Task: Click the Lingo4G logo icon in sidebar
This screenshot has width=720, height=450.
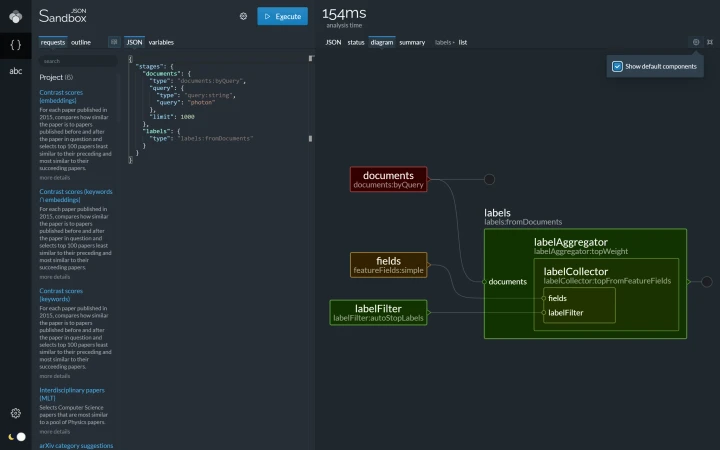Action: pos(16,17)
